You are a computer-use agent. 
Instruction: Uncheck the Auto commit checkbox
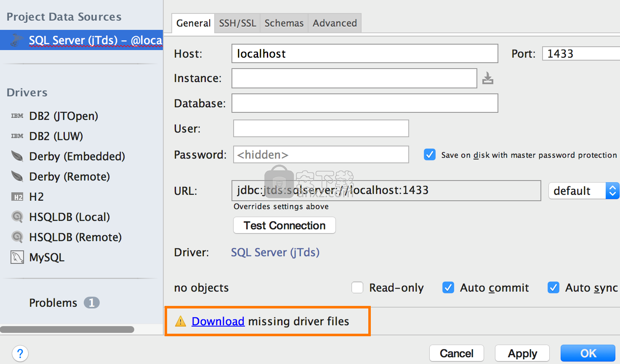(x=448, y=287)
